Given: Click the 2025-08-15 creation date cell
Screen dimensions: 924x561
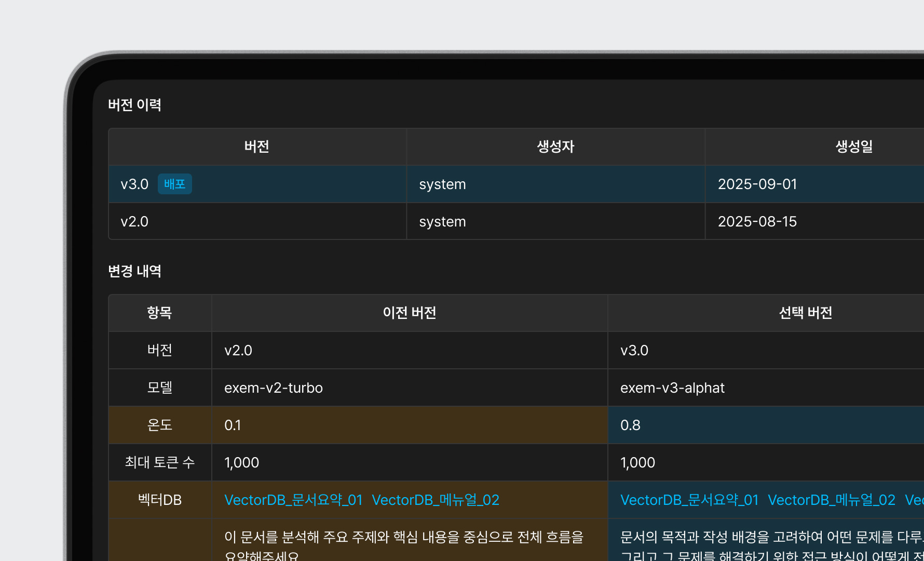Looking at the screenshot, I should coord(757,222).
